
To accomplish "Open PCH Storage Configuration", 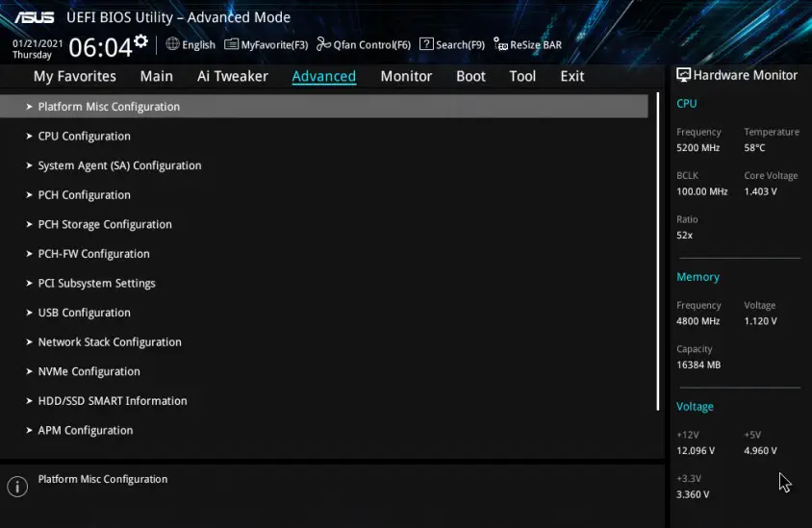I will pos(105,224).
